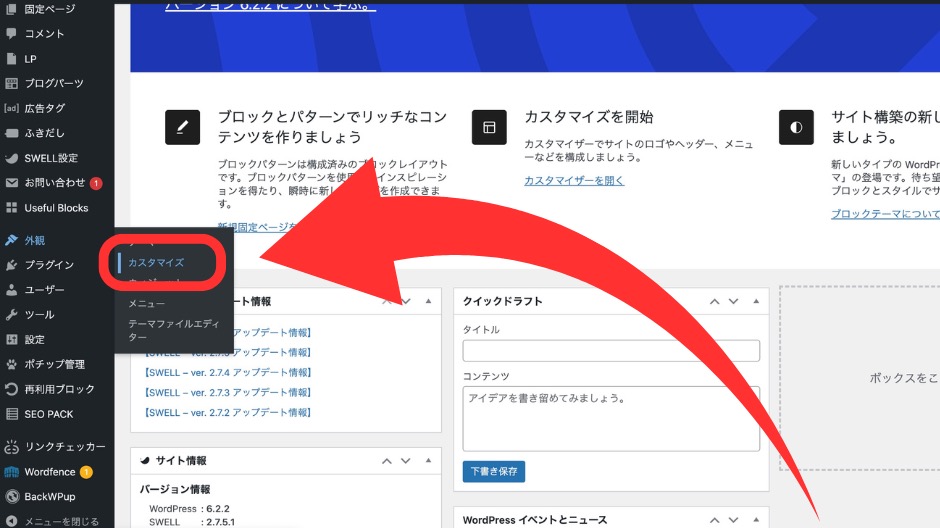Click the バージョン情報 heading text
This screenshot has width=940, height=528.
coord(175,490)
